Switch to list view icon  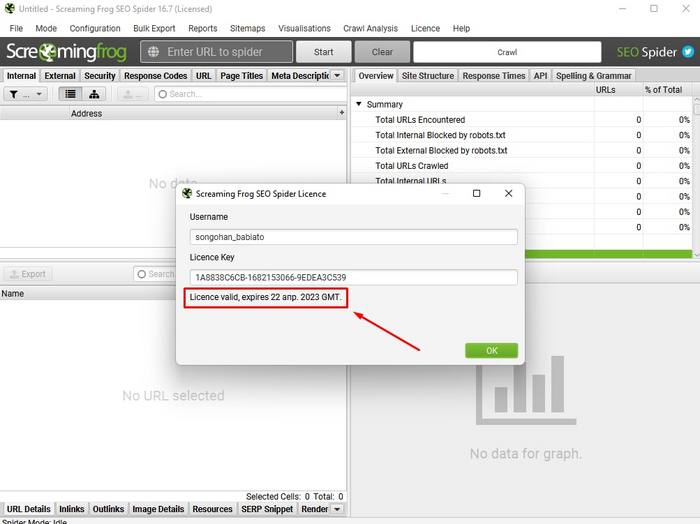pyautogui.click(x=71, y=94)
